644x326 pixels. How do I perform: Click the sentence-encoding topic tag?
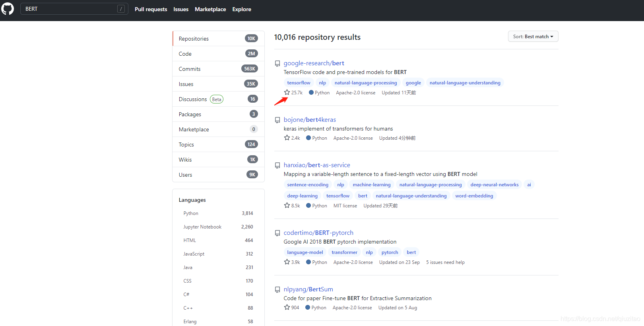click(x=308, y=185)
